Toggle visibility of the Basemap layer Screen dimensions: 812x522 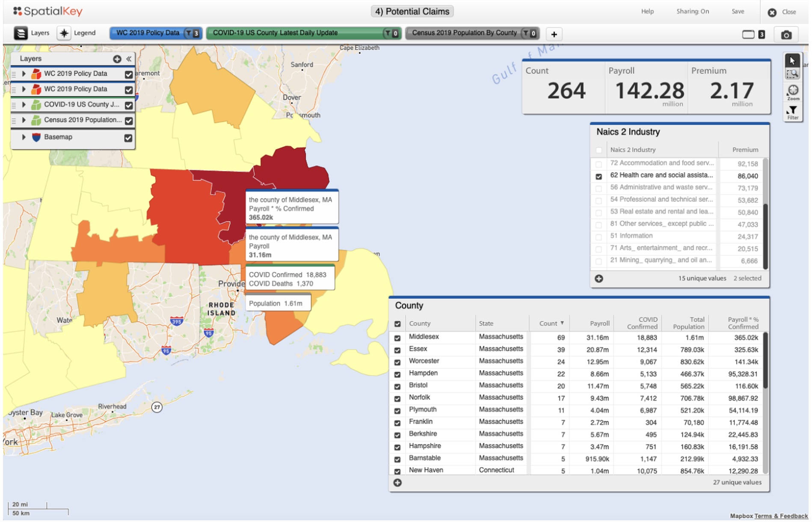(x=128, y=138)
